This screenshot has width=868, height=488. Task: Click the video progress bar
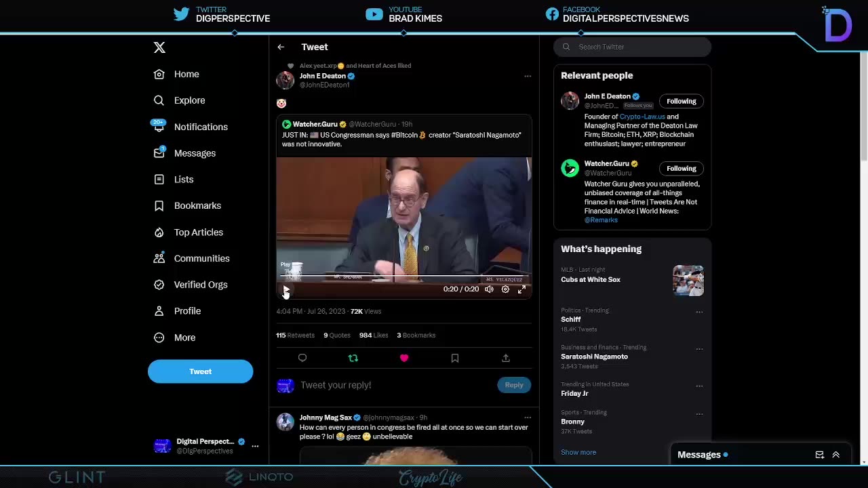tap(403, 277)
